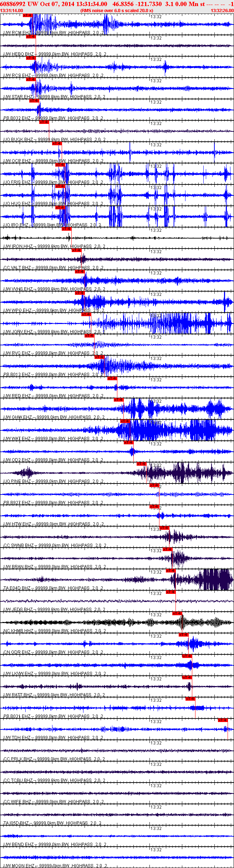Click the red pick flag on GHW trace
The image size is (234, 868).
coord(119,400)
